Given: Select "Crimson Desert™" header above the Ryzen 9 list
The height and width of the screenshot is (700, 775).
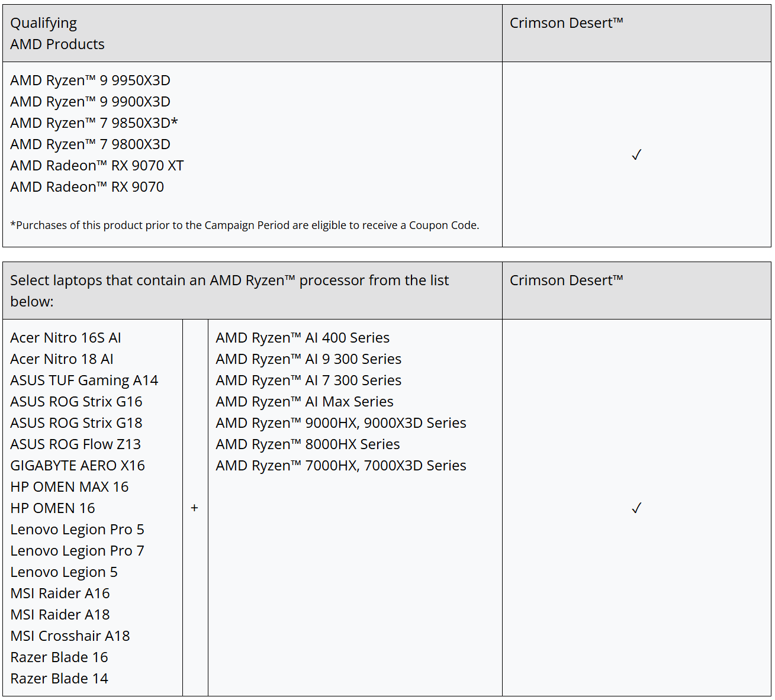Looking at the screenshot, I should click(x=567, y=23).
